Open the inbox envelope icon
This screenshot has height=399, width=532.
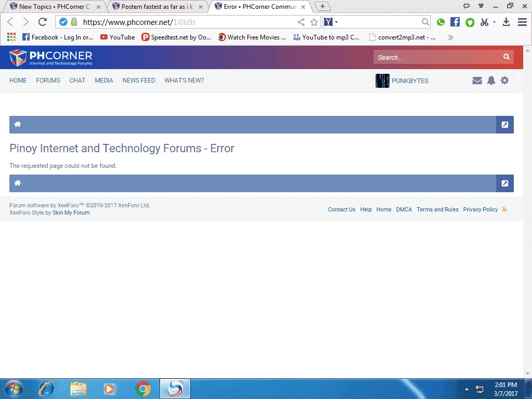(x=477, y=81)
